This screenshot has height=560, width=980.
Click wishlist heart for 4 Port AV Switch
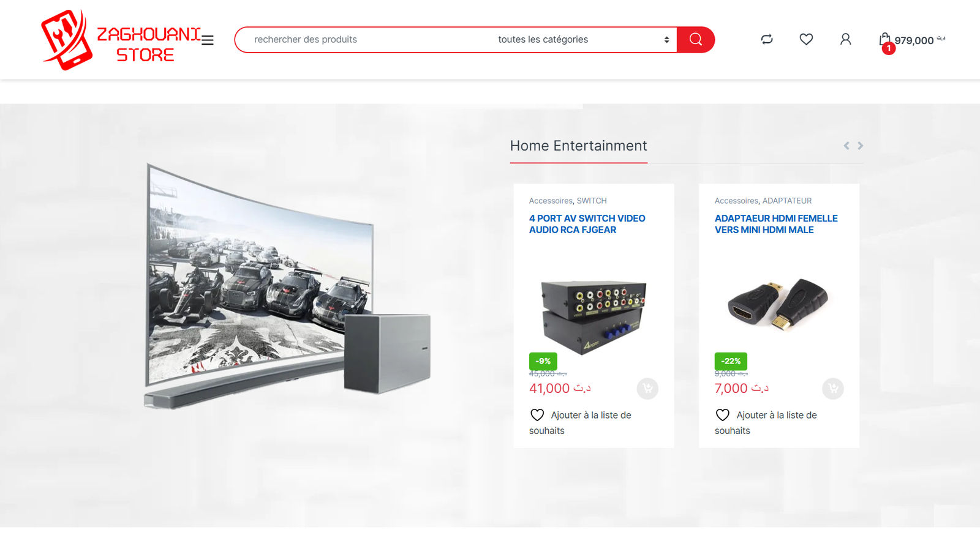537,415
